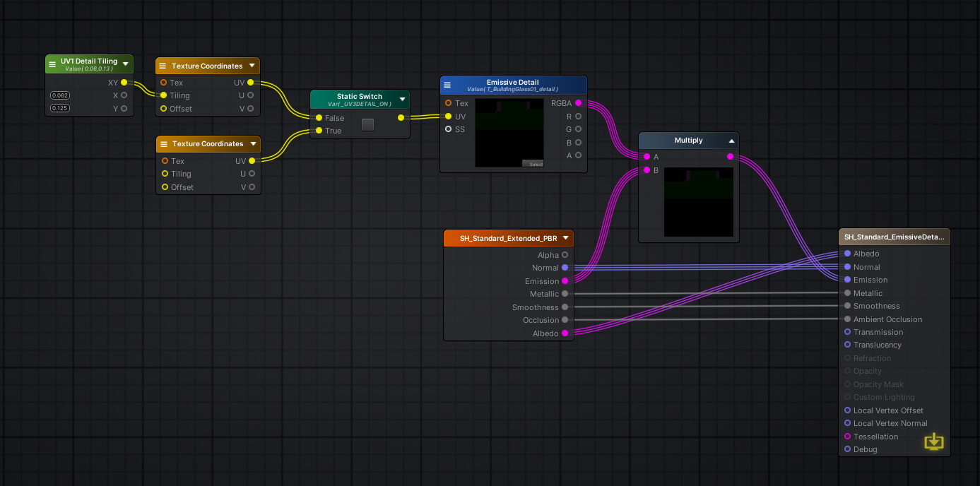980x486 pixels.
Task: Click Emissive Detail texture preview thumbnail
Action: coord(509,133)
